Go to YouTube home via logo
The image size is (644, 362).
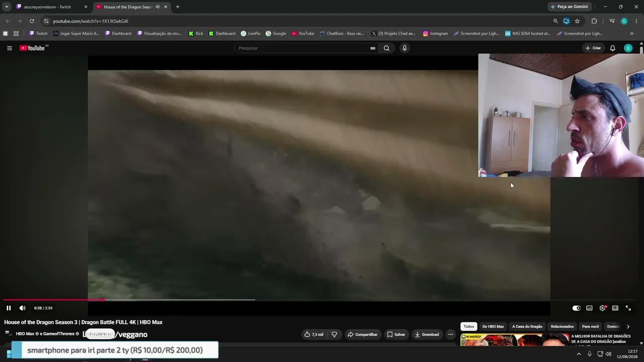point(33,48)
